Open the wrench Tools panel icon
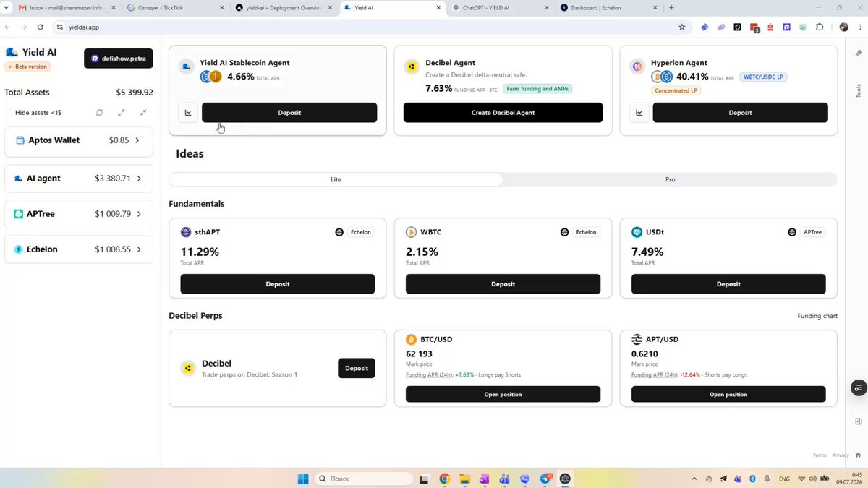 pyautogui.click(x=858, y=53)
